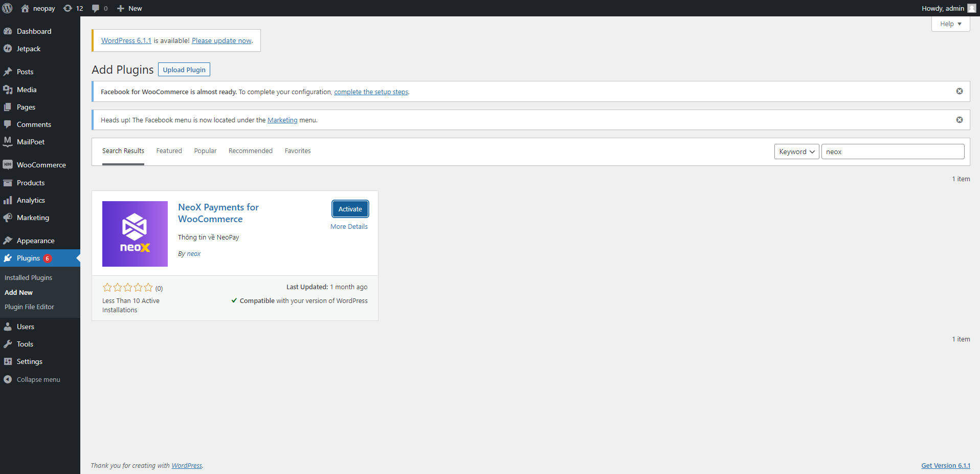Screen dimensions: 980x474
Task: Open the NeoX Payments for WooCommerce title
Action: [x=218, y=213]
